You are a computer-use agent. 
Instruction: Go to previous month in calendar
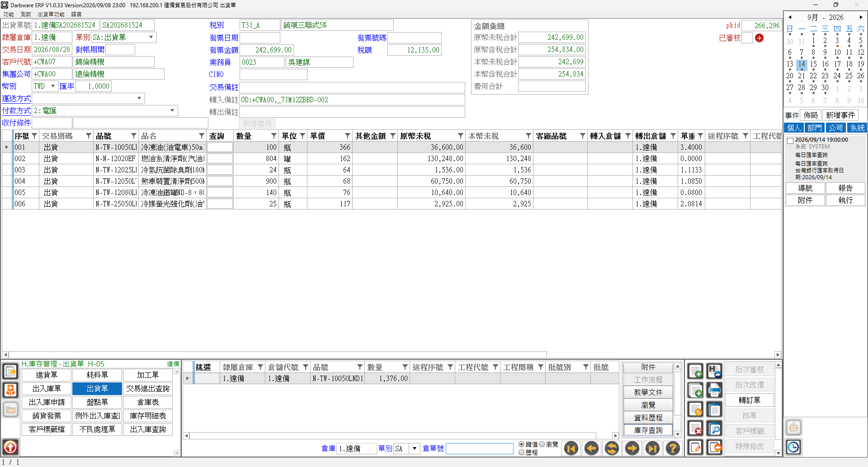[x=790, y=17]
